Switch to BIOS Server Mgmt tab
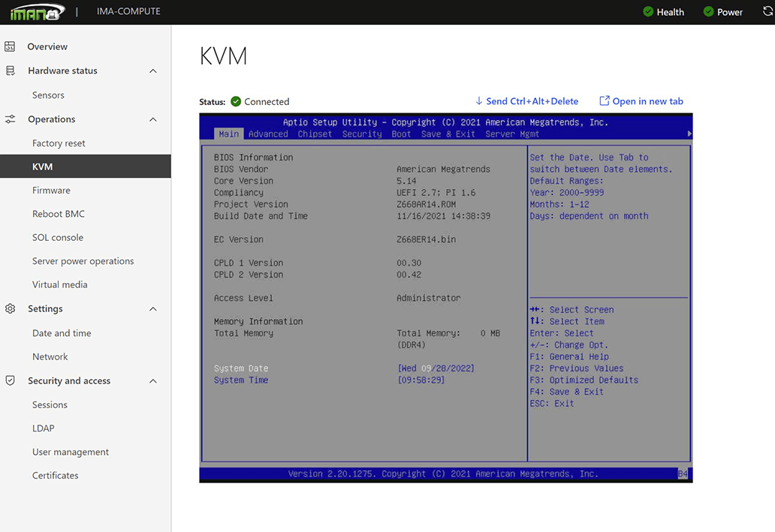775x532 pixels. pos(512,134)
